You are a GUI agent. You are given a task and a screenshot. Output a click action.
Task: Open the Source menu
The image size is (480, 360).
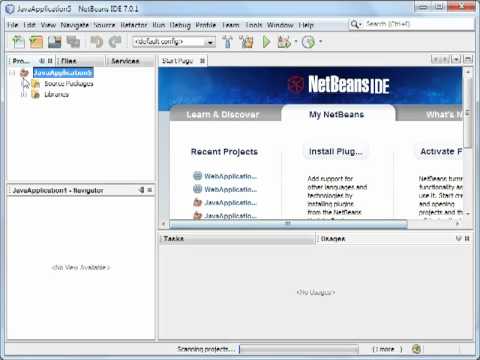click(104, 25)
